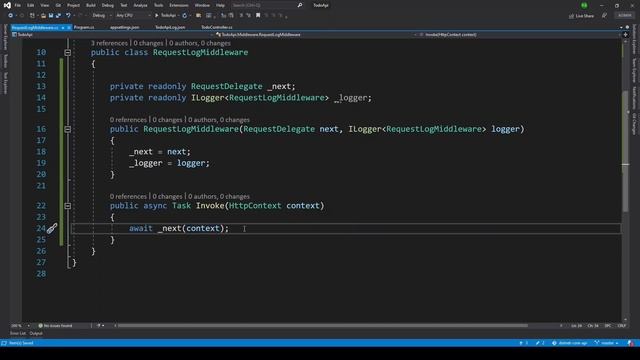Switch to the Program.cs tab
640x360 pixels.
[x=84, y=27]
